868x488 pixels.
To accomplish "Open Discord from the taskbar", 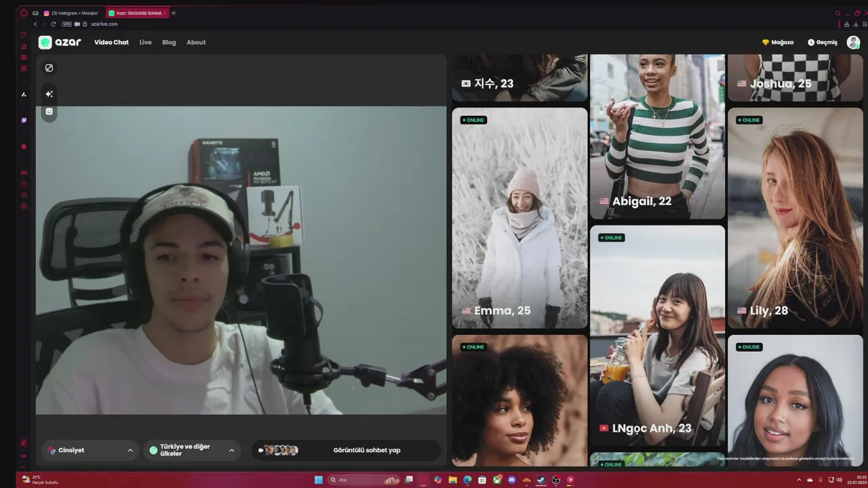I will click(x=511, y=480).
